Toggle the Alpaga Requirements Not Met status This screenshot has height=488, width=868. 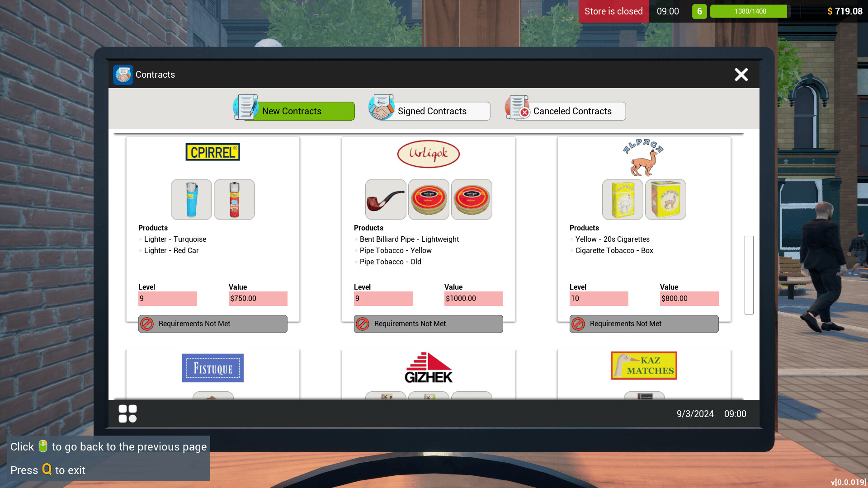[644, 324]
